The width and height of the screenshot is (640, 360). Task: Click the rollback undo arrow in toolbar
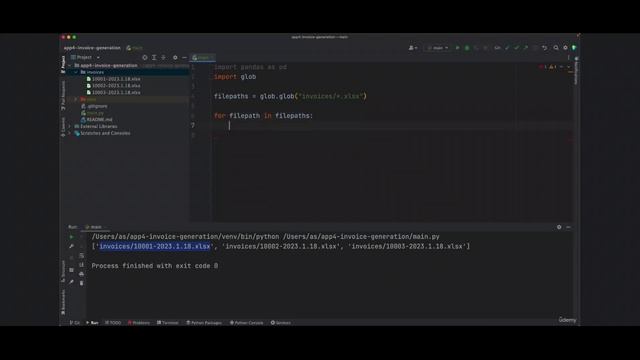[544, 48]
